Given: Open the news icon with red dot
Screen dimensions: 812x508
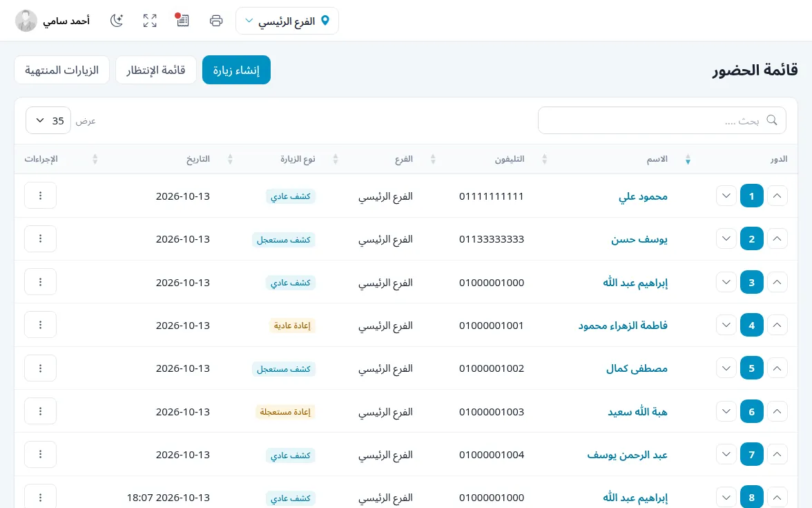Looking at the screenshot, I should pyautogui.click(x=182, y=20).
